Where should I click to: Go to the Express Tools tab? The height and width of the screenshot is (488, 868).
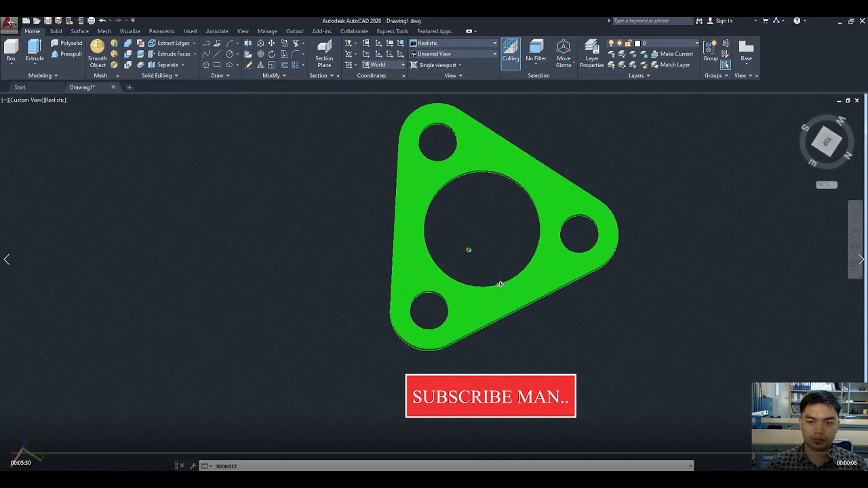[393, 31]
